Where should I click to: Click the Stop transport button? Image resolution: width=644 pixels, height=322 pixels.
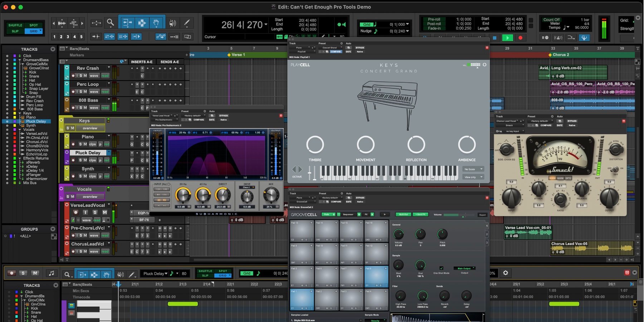495,38
